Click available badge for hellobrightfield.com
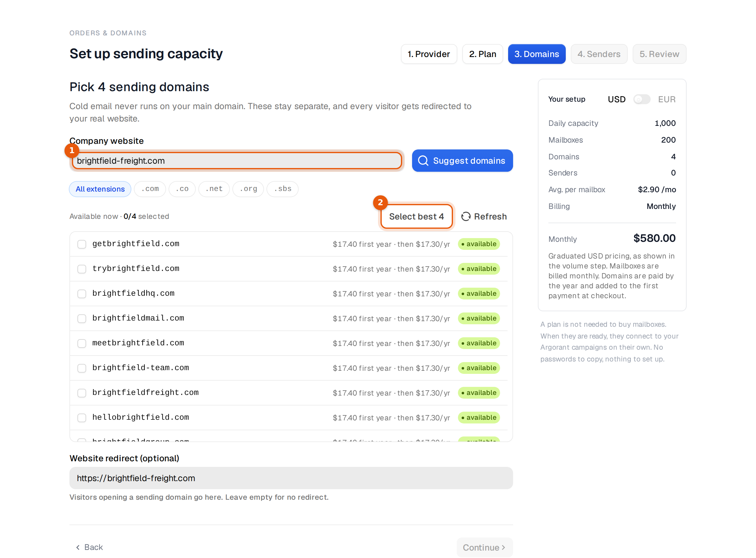 (479, 418)
